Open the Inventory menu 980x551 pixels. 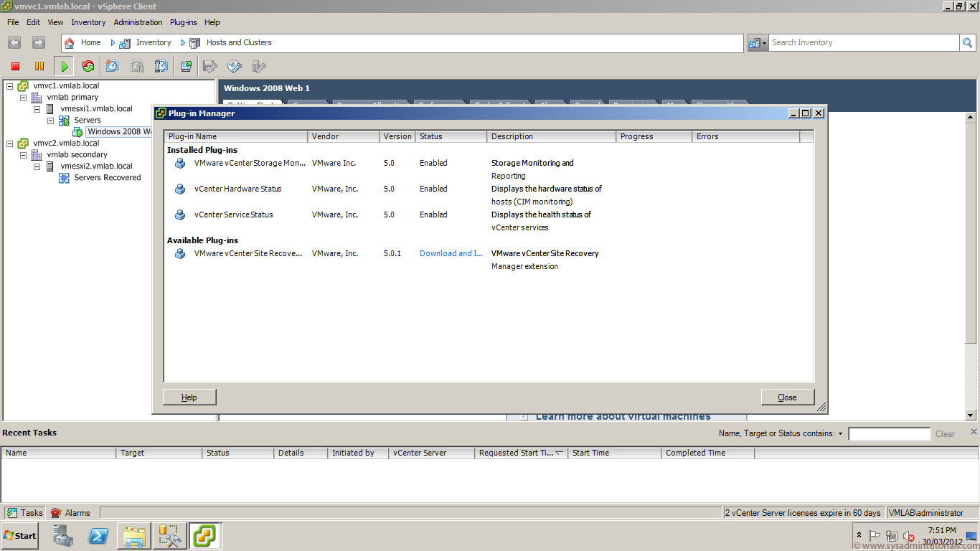(x=88, y=22)
